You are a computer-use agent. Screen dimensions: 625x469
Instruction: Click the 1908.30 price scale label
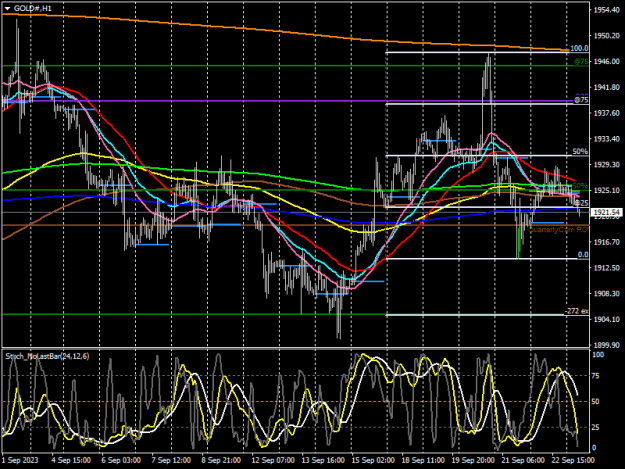click(606, 293)
